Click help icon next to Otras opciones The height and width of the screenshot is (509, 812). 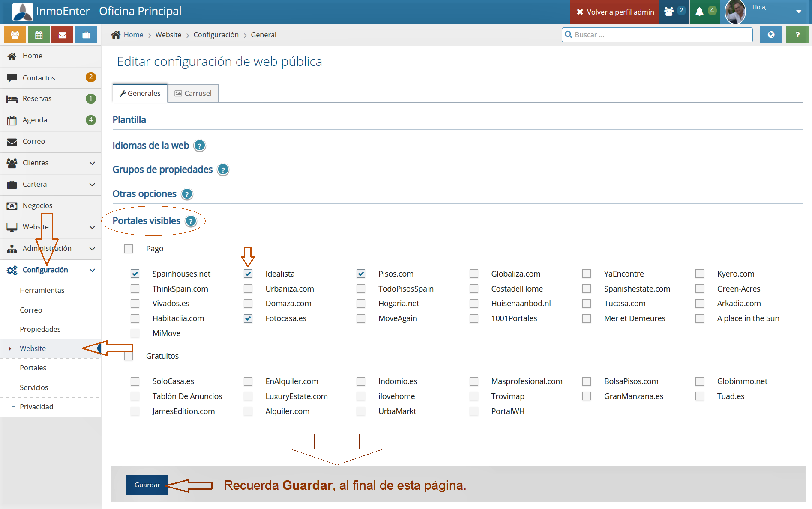click(x=187, y=194)
